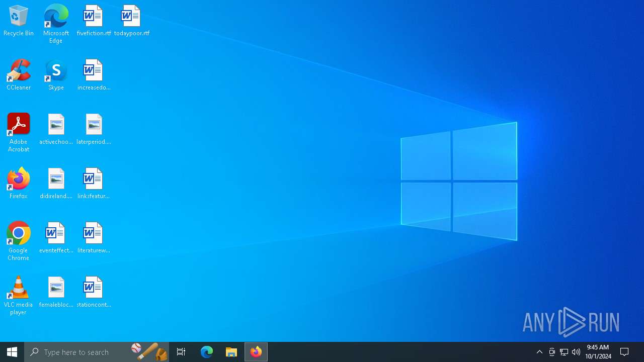Open the Action Center notifications

(x=625, y=352)
